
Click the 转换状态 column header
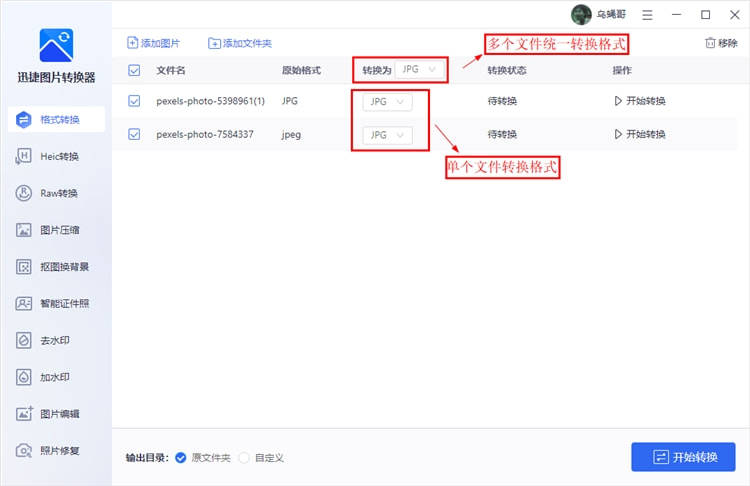507,70
